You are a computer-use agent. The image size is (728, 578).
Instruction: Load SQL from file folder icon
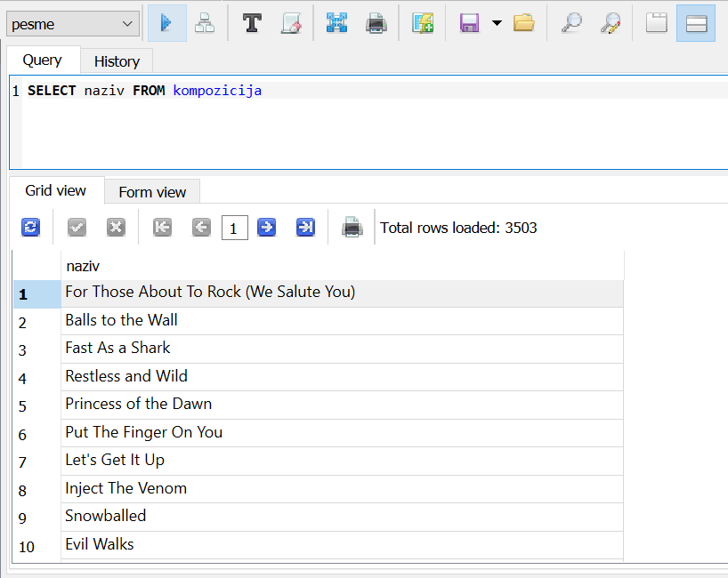523,23
